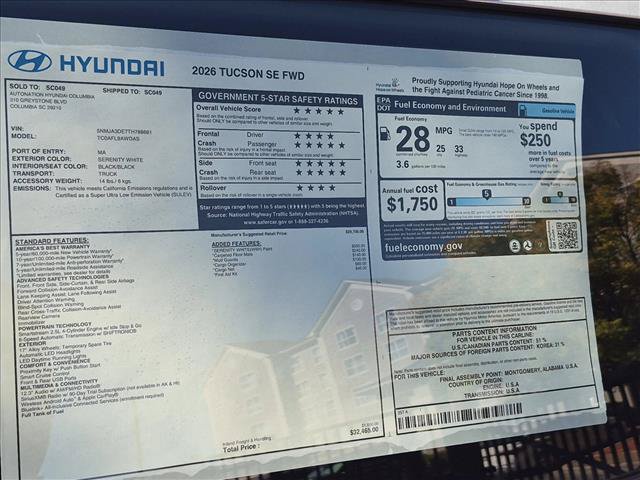Click the 'MULTIMEDIA & CONNECTIVITY' heading

coord(59,385)
